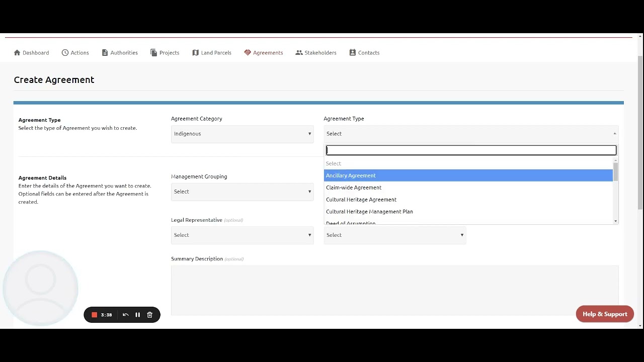Choose Ancillary Agreement from the list
644x362 pixels.
point(351,175)
